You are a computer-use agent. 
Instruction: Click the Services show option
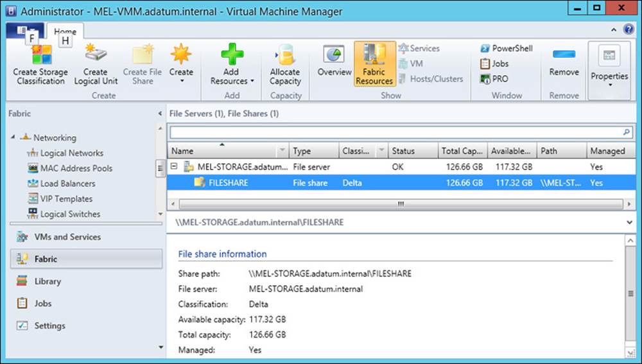(420, 48)
